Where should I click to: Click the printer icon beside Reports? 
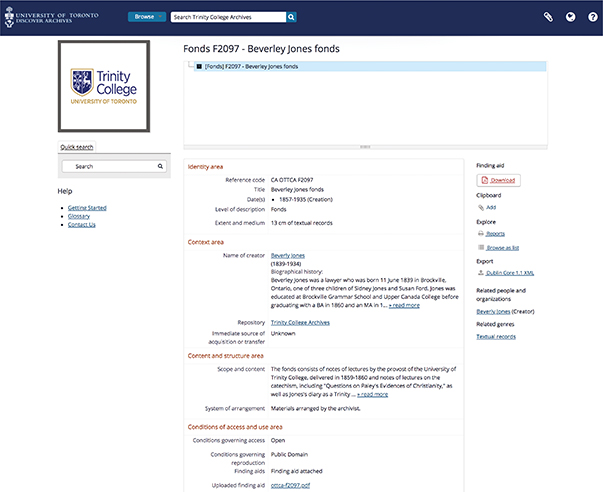tap(481, 233)
